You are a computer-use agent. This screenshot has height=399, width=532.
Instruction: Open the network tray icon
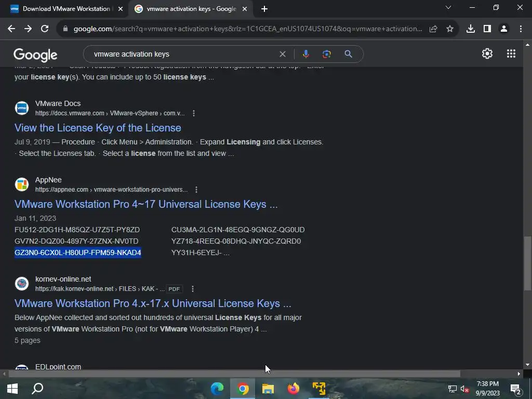coord(452,389)
